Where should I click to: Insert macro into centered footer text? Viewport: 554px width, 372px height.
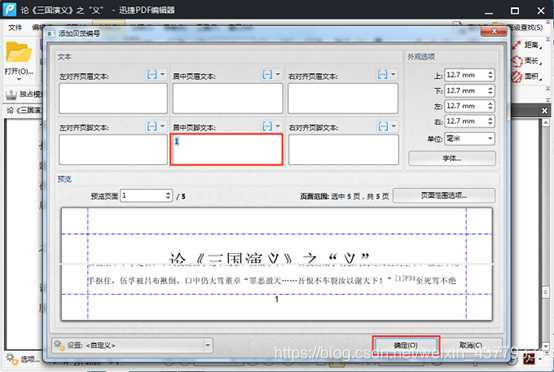[x=267, y=126]
